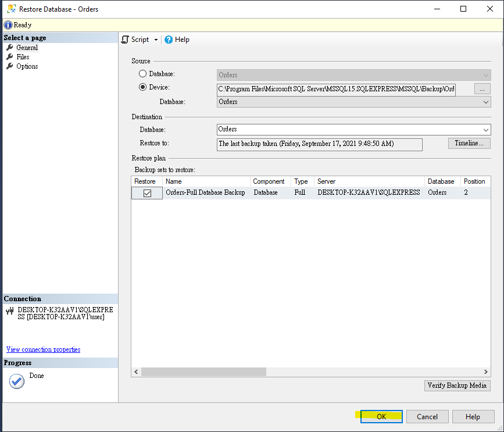504x432 pixels.
Task: Select the Device source radio button
Action: tap(142, 87)
